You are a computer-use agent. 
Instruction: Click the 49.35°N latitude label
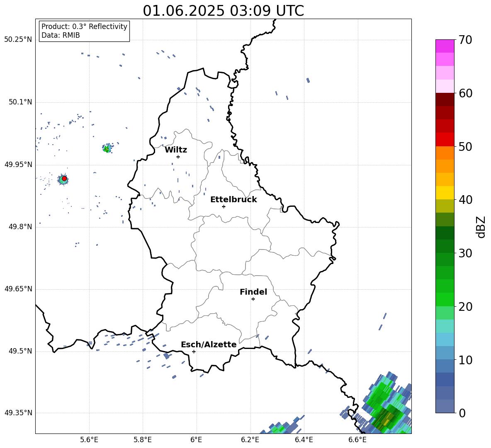pyautogui.click(x=18, y=413)
